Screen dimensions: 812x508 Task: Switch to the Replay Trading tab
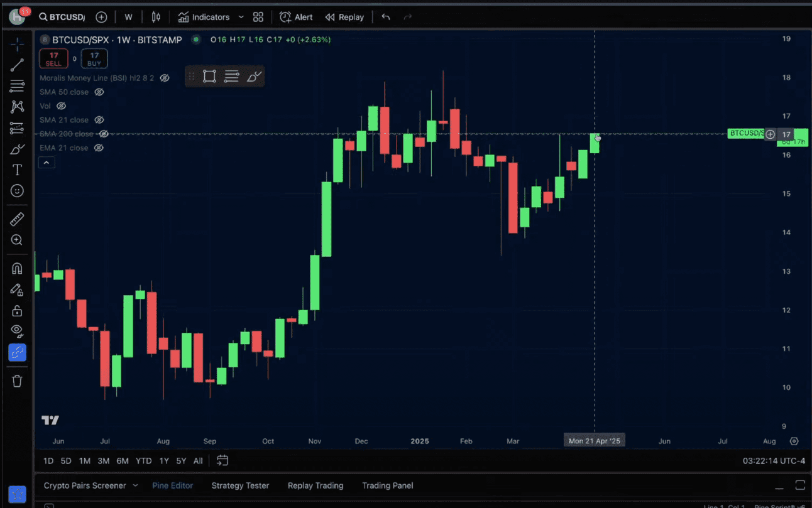coord(315,485)
